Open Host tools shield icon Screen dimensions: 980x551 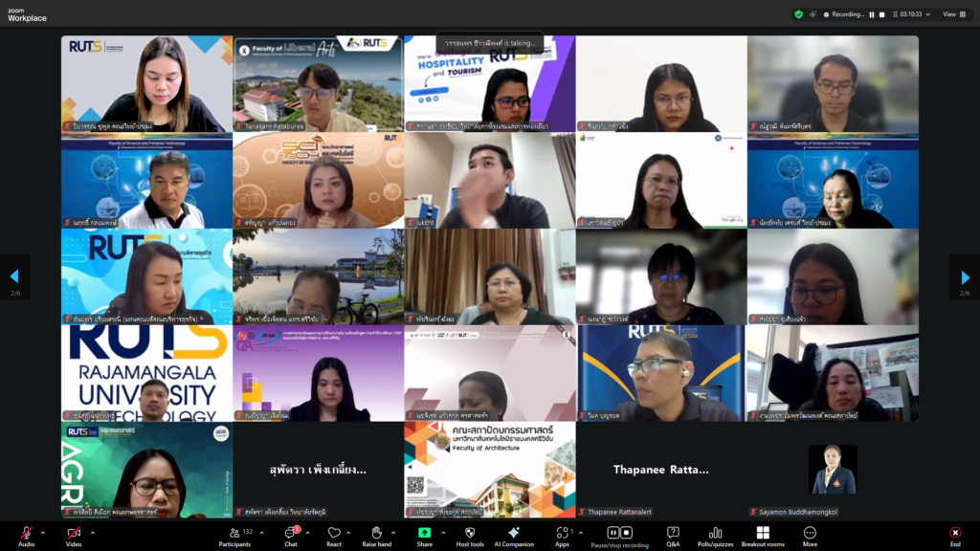click(469, 533)
